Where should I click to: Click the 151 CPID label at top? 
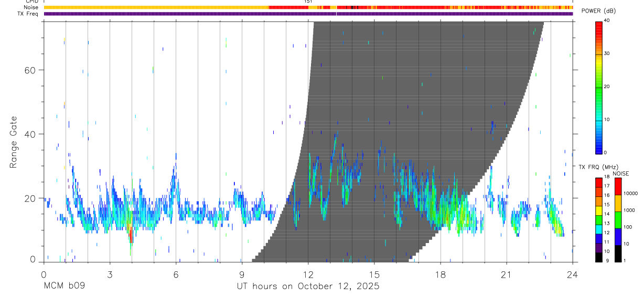pos(308,2)
